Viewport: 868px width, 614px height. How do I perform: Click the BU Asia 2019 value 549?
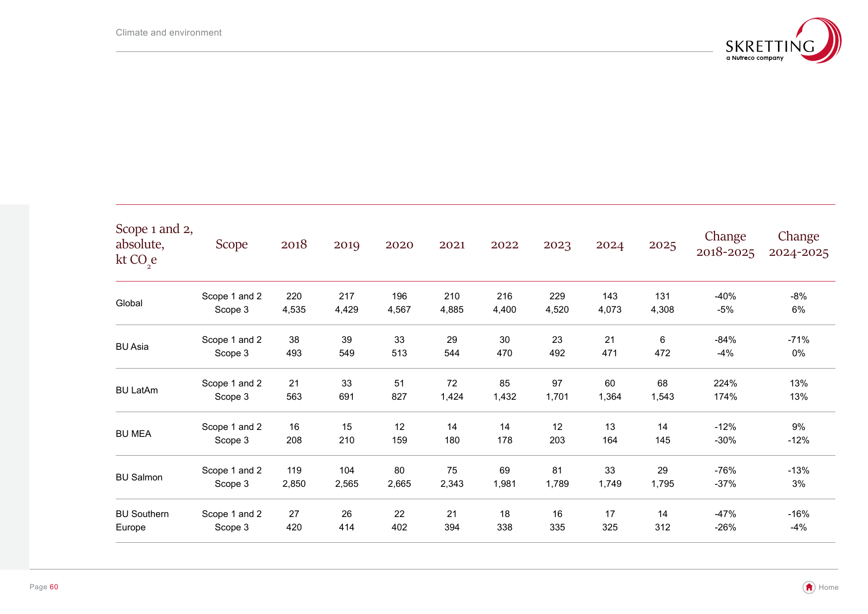click(x=347, y=353)
